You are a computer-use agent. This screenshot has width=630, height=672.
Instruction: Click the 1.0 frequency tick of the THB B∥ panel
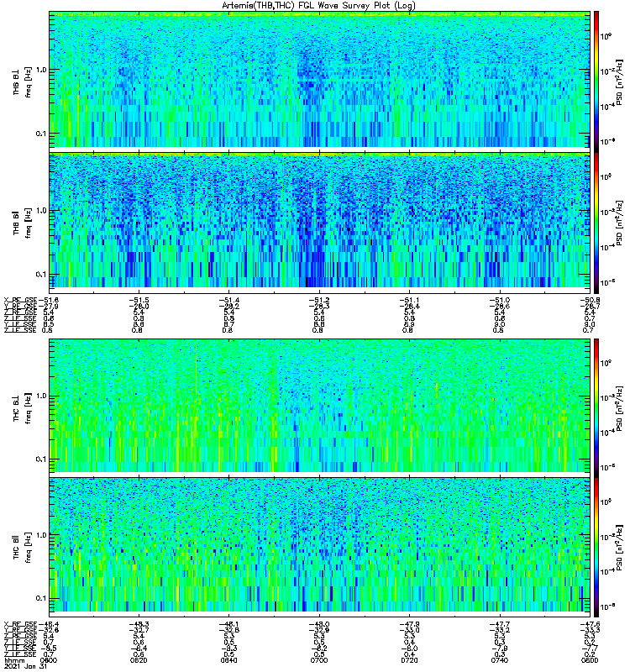coord(41,211)
